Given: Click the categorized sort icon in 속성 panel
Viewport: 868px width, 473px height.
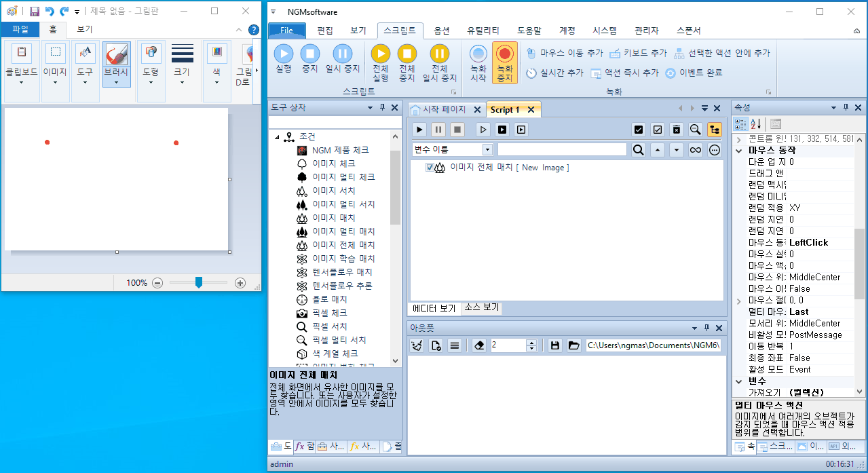Looking at the screenshot, I should tap(741, 124).
